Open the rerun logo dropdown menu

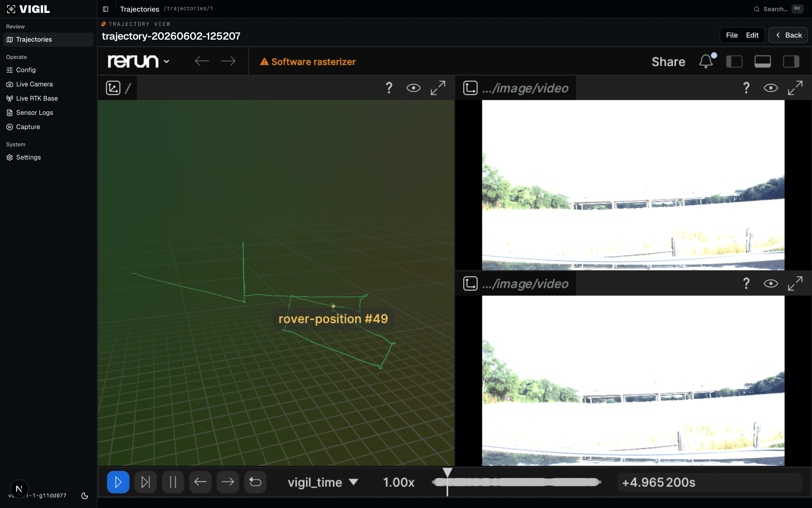click(x=138, y=61)
